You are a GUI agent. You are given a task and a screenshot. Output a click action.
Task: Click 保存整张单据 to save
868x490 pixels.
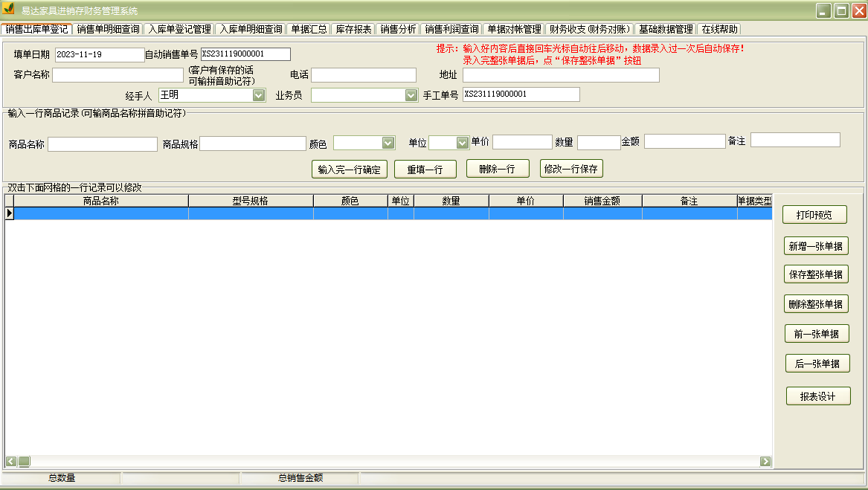click(x=816, y=274)
